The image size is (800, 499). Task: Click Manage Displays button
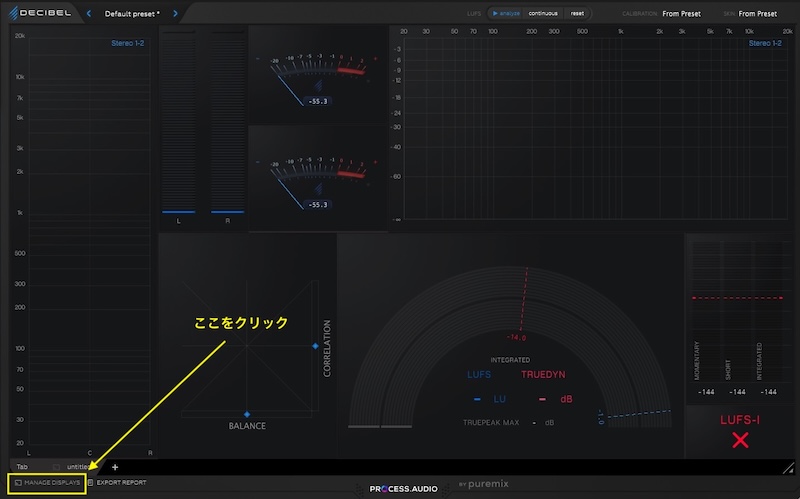point(47,483)
